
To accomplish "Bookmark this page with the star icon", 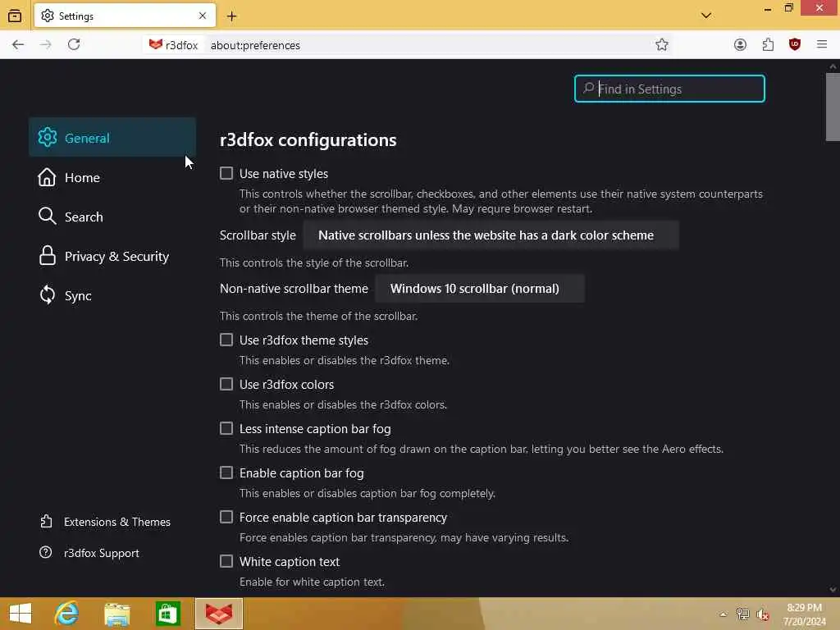I will [662, 45].
